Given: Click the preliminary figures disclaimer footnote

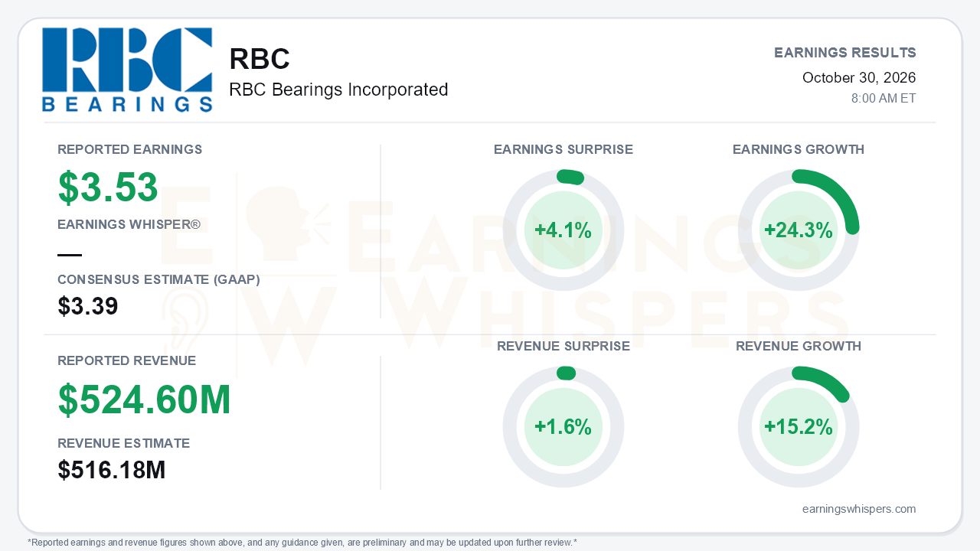Looking at the screenshot, I should [x=302, y=543].
